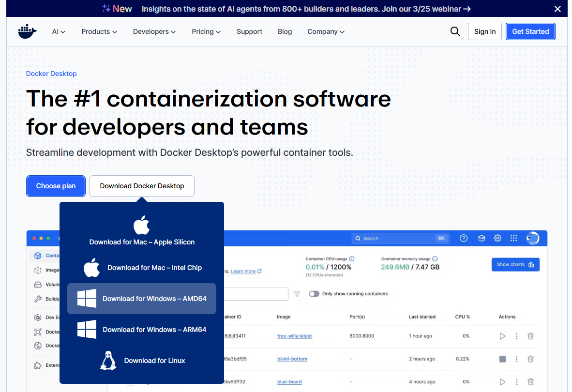Screen dimensions: 572x392
Task: Start the free-willy:latest container play icon
Action: click(x=502, y=336)
